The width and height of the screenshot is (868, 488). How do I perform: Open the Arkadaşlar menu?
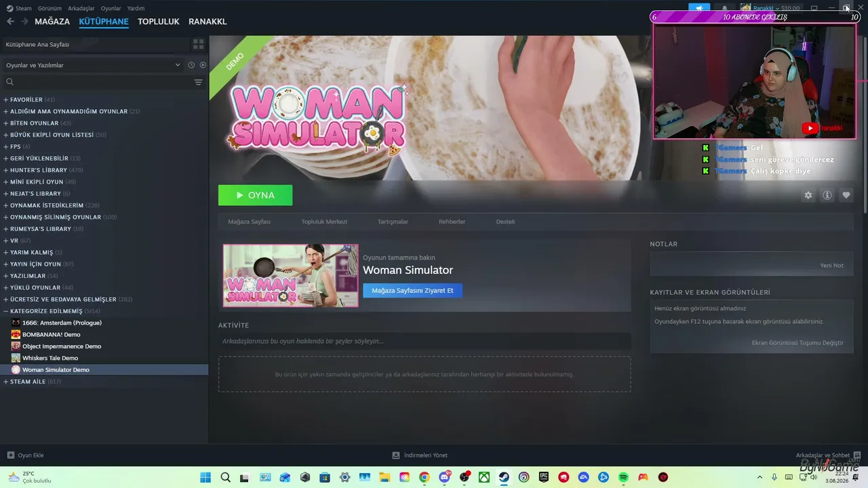[x=81, y=8]
